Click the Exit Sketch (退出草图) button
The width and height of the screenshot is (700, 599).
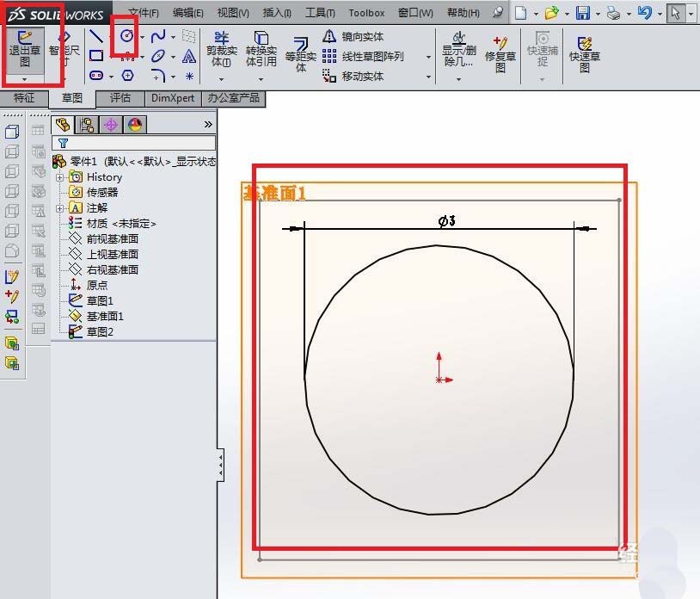coord(25,50)
